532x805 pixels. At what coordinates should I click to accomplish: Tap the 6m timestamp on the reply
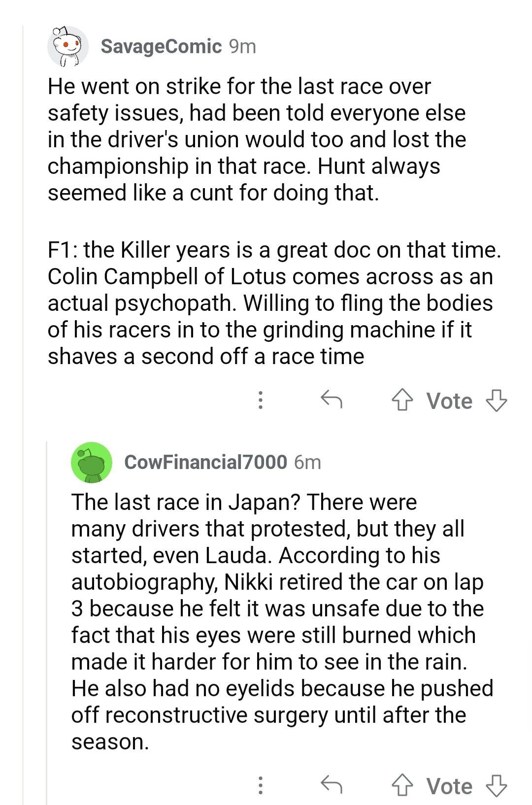pyautogui.click(x=307, y=462)
